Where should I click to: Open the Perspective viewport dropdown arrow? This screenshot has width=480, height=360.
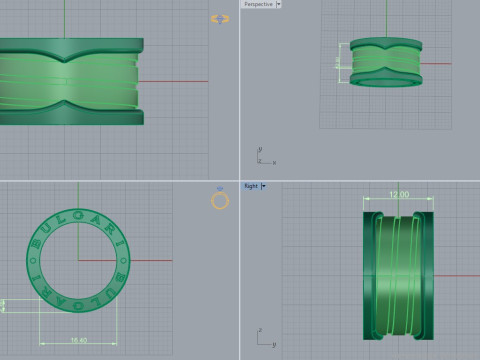279,4
